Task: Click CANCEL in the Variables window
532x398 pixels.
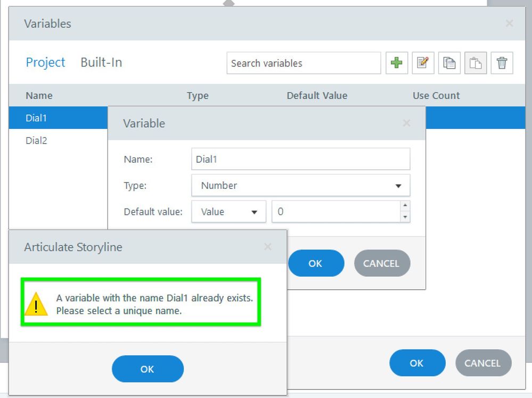Action: tap(483, 363)
